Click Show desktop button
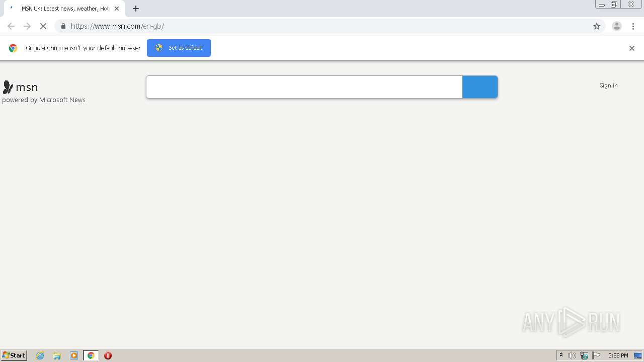Viewport: 644px width, 362px height. click(x=638, y=355)
